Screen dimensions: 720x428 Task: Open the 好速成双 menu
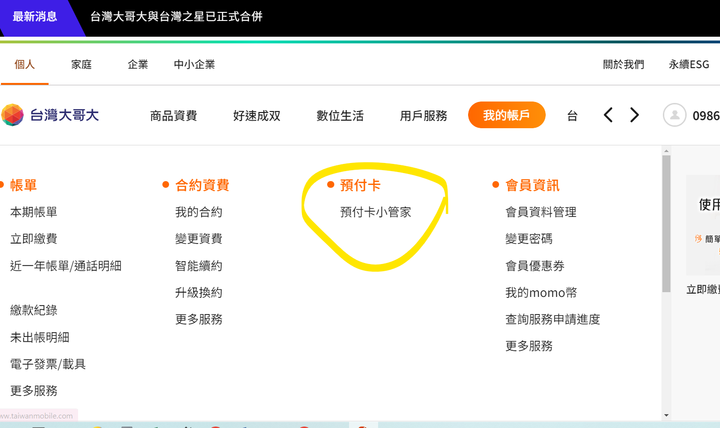click(x=257, y=115)
